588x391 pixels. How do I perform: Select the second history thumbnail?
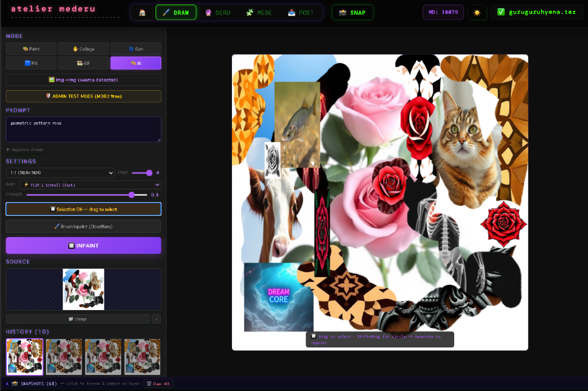click(64, 357)
